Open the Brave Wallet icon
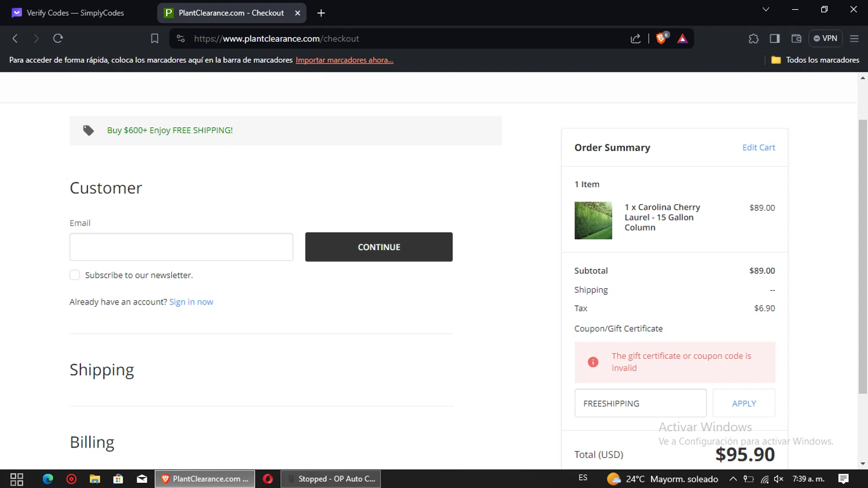 click(796, 39)
